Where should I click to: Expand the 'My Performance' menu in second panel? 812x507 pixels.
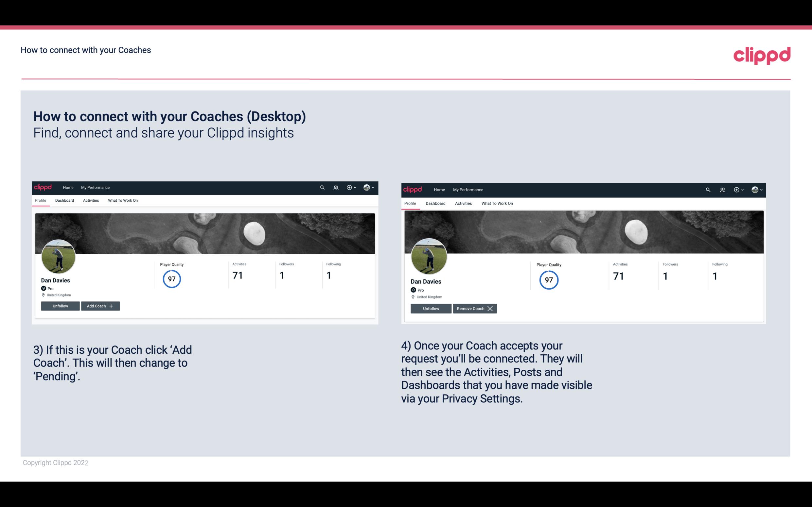[468, 189]
